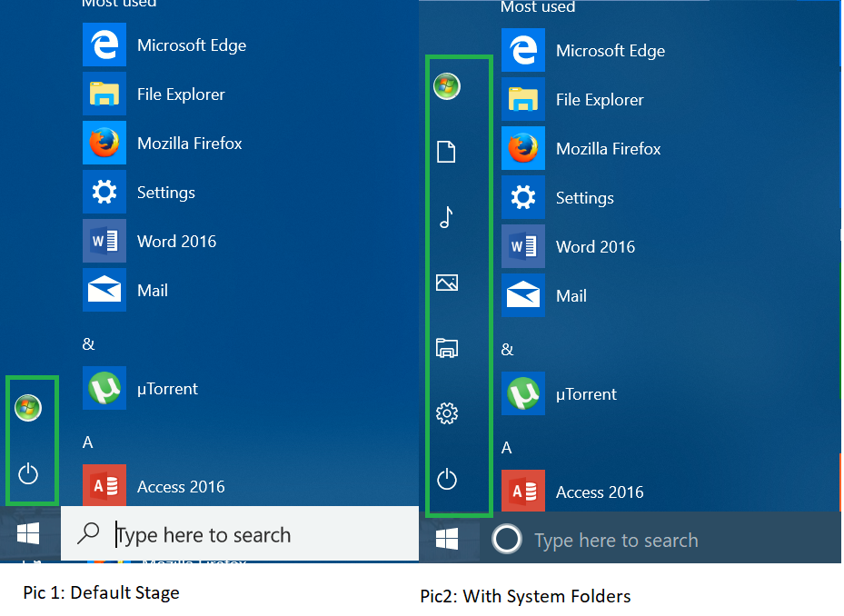Screen dimensions: 844x616
Task: Click user account picture in Pic 2 sidebar
Action: coord(447,86)
